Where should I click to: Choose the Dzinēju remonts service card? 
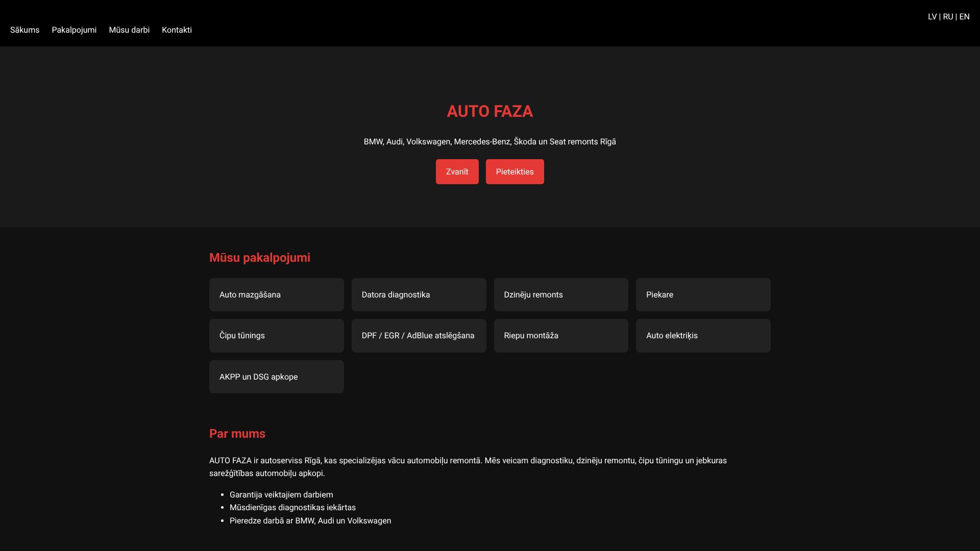[561, 295]
